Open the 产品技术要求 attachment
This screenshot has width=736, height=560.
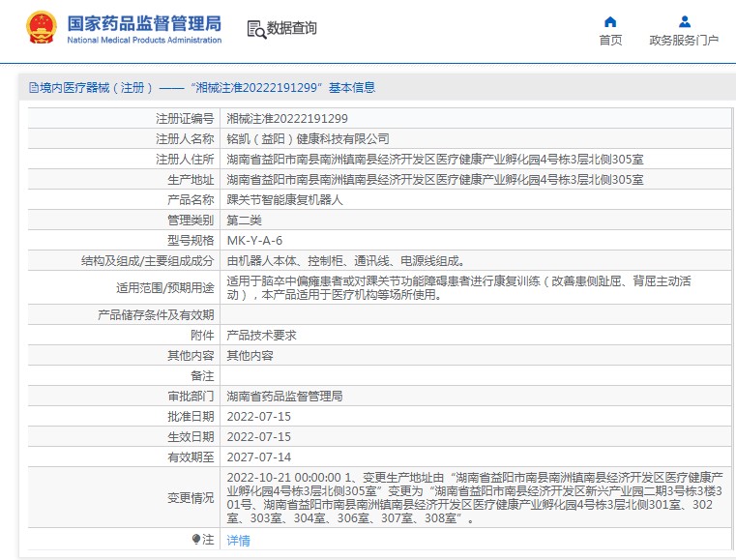click(261, 335)
